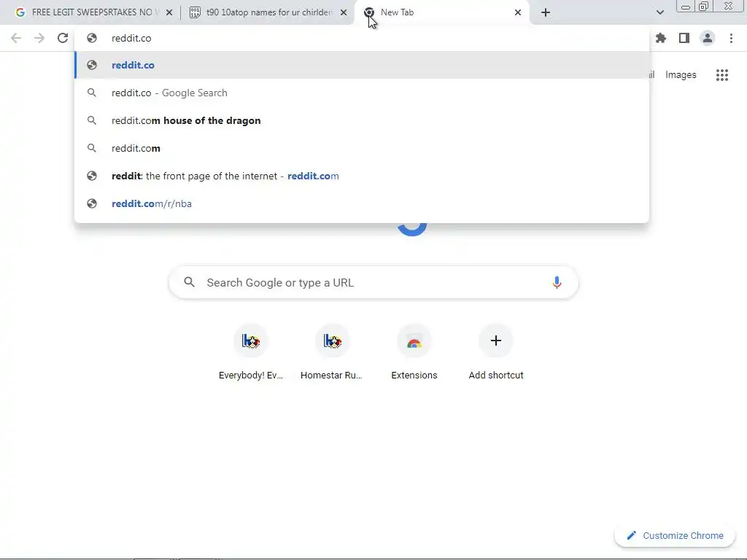
Task: Open new tab with plus button
Action: (x=546, y=12)
